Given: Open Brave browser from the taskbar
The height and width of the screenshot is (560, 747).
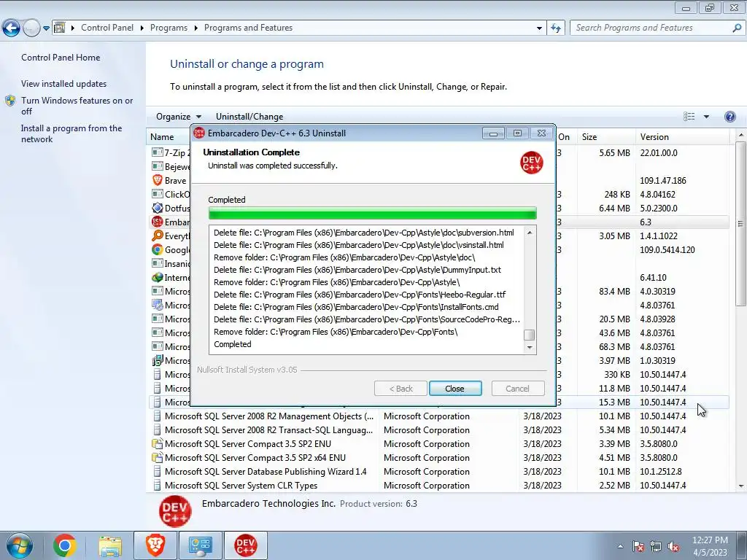Looking at the screenshot, I should pyautogui.click(x=155, y=545).
